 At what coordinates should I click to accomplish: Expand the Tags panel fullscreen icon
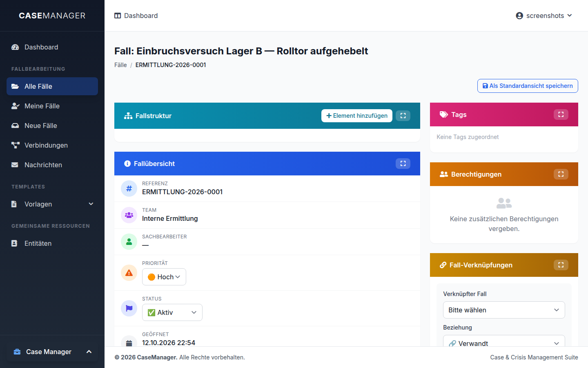561,114
